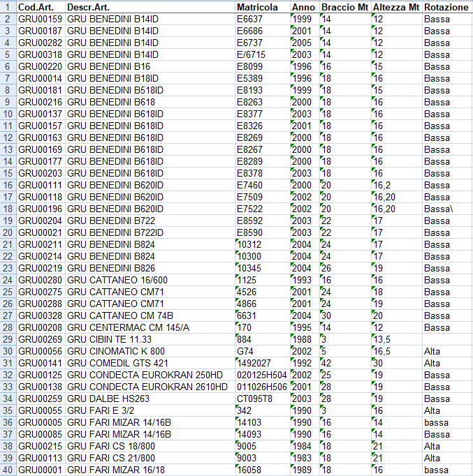
Task: Select row header number 1
Action: pos(8,7)
